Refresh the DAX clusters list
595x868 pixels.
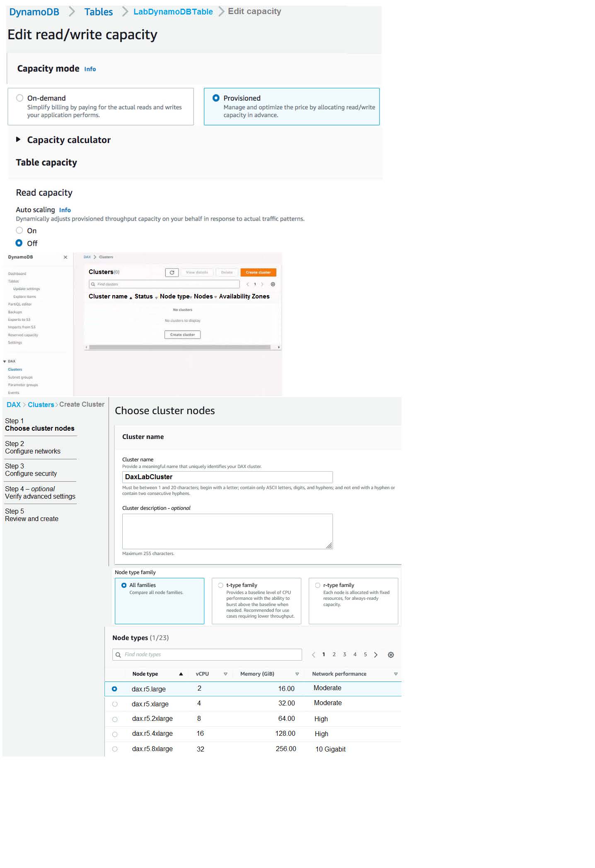172,272
